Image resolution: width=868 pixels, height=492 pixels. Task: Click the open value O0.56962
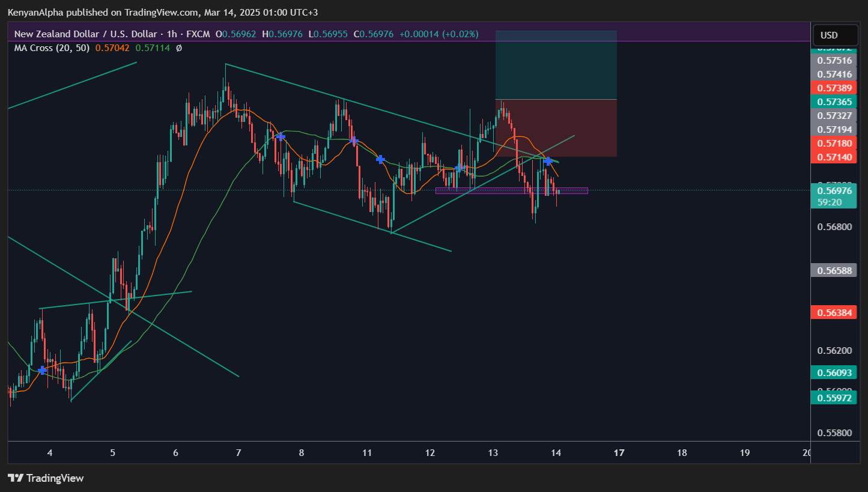tap(235, 34)
